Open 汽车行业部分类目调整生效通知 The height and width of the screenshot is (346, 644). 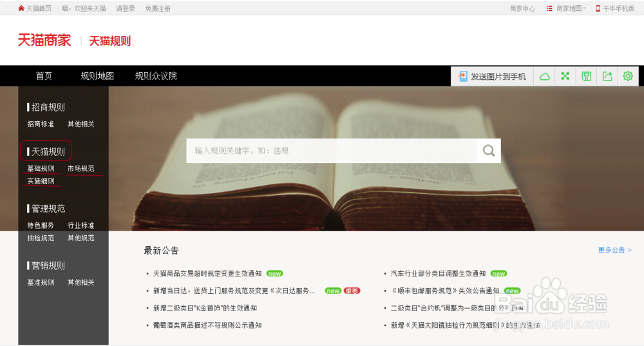(x=438, y=274)
